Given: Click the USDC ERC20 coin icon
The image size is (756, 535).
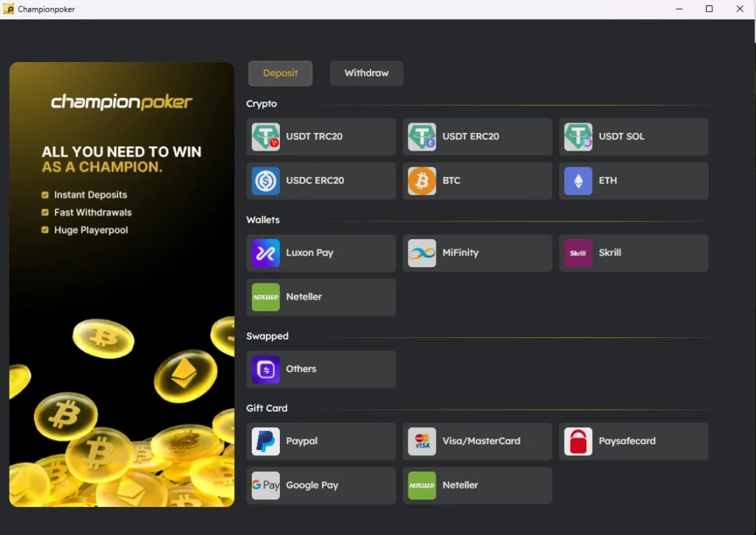Looking at the screenshot, I should pos(266,181).
